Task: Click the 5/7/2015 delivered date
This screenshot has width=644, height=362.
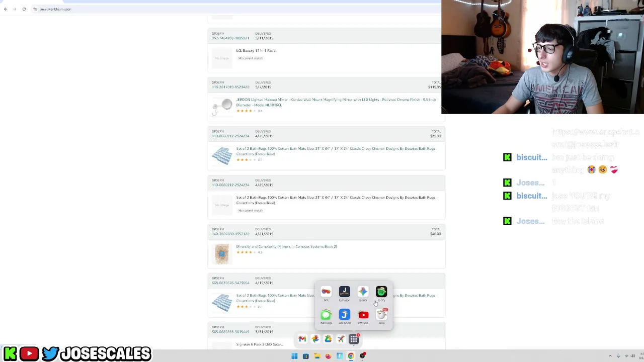Action: (x=264, y=87)
